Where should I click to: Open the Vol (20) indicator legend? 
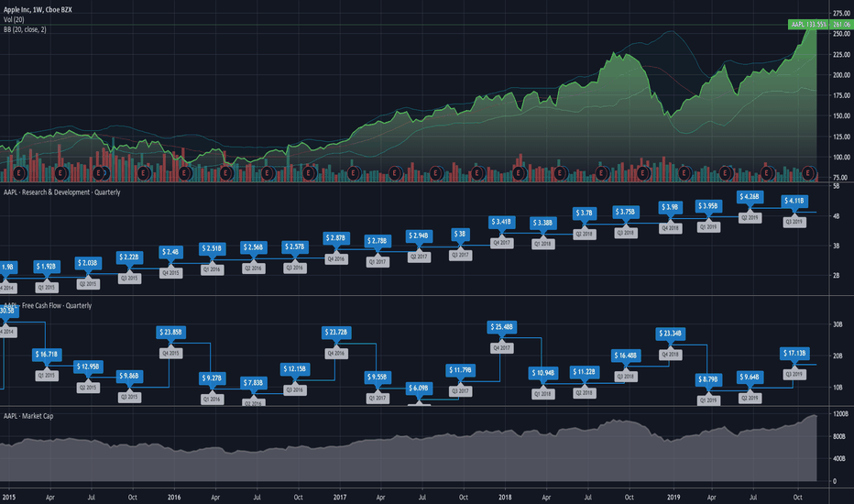(x=14, y=19)
